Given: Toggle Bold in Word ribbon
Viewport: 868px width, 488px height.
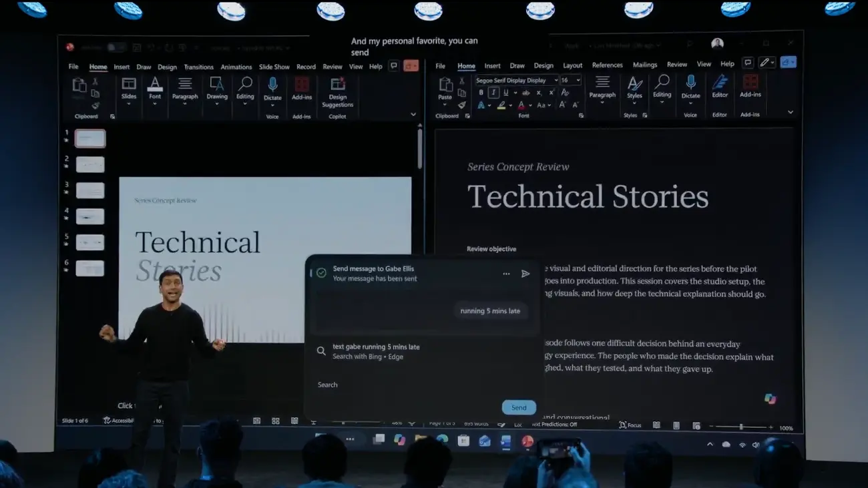Looking at the screenshot, I should pos(481,93).
